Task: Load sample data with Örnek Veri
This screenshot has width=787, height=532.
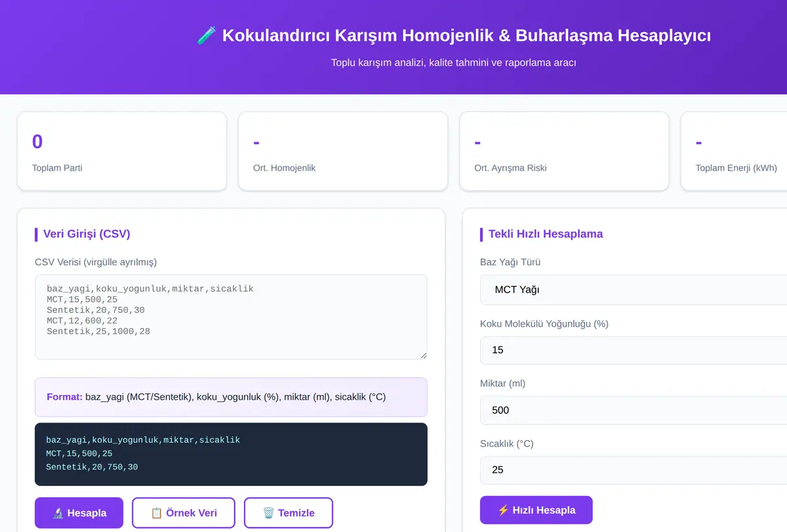Action: pos(184,513)
